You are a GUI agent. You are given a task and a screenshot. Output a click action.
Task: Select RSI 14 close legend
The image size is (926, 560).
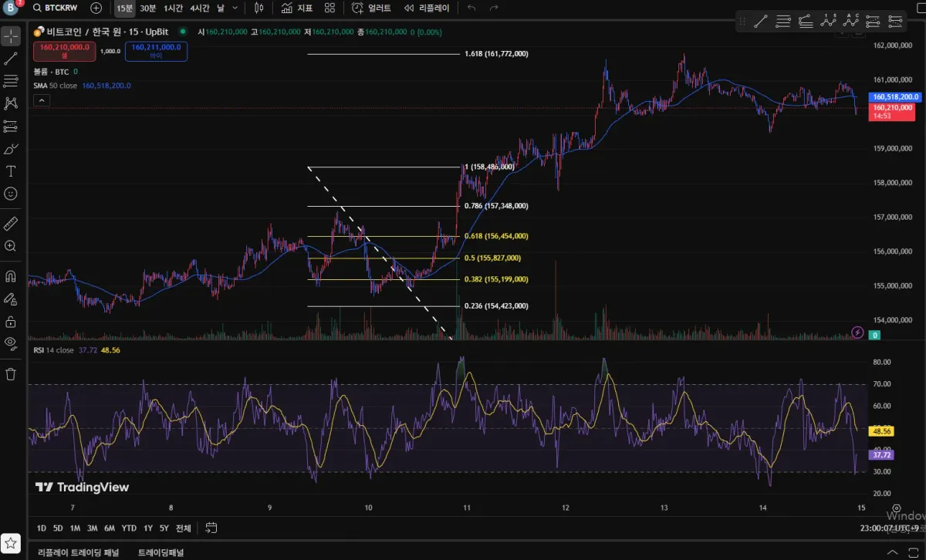pyautogui.click(x=54, y=350)
